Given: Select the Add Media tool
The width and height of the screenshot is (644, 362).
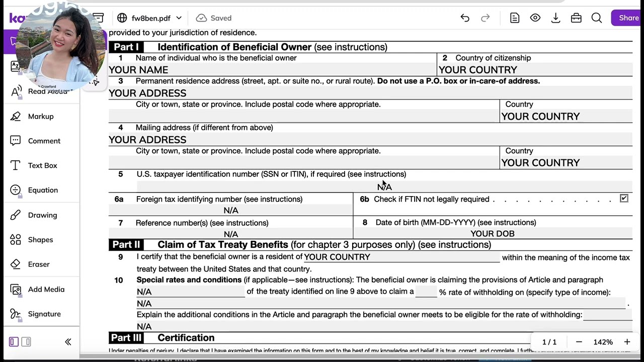Looking at the screenshot, I should coord(41,289).
